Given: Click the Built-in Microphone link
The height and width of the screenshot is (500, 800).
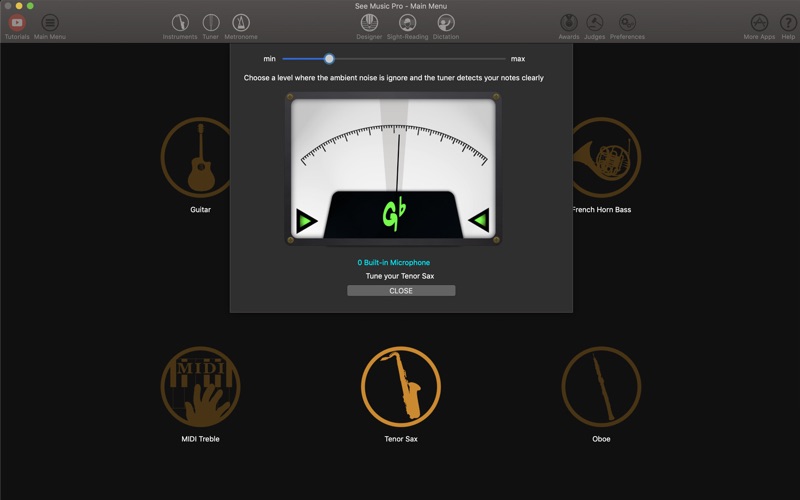Looking at the screenshot, I should coord(393,263).
